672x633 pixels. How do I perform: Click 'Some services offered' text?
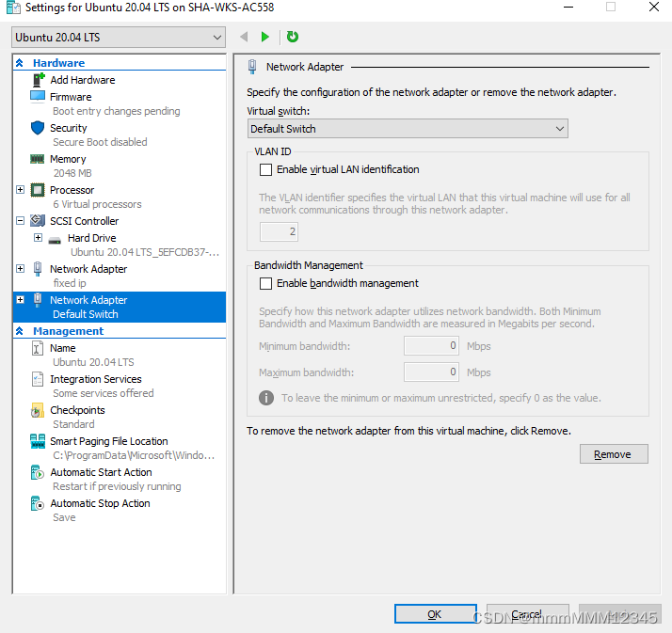coord(103,393)
